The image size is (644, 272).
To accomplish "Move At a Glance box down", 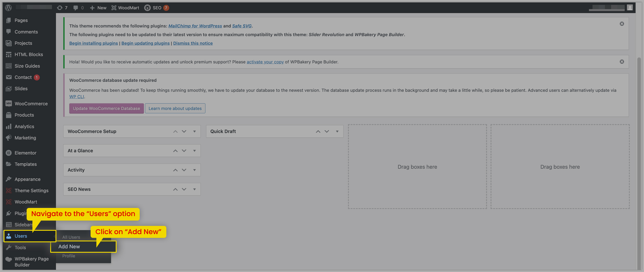I will point(184,151).
